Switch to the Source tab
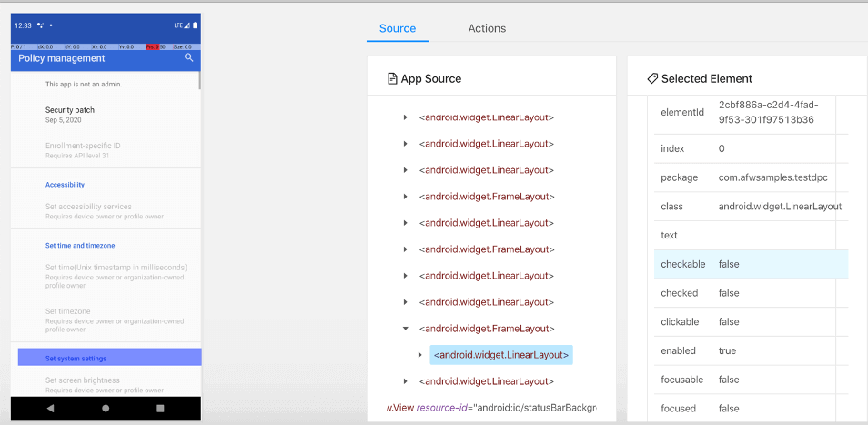The width and height of the screenshot is (868, 426). (x=398, y=28)
